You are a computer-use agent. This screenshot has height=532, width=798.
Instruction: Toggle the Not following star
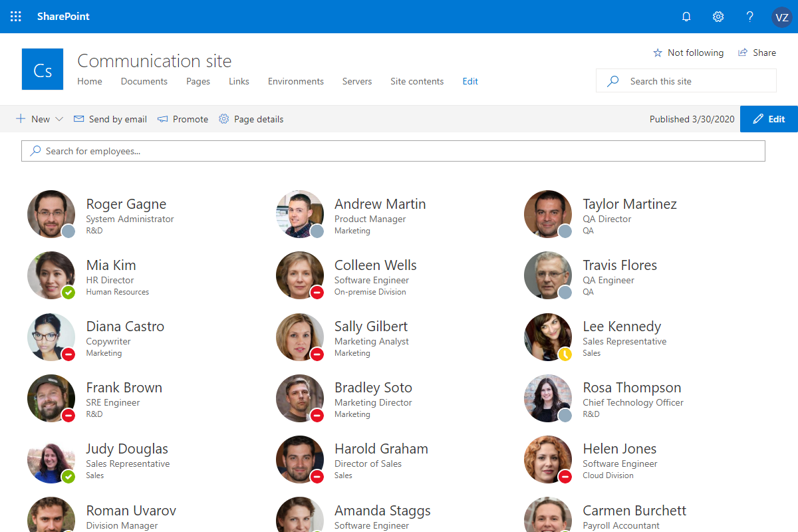658,53
